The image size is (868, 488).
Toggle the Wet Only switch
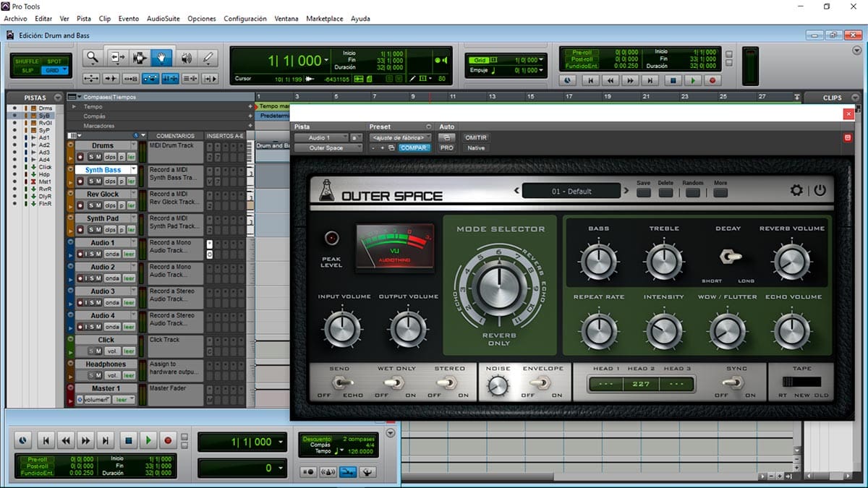pos(395,383)
